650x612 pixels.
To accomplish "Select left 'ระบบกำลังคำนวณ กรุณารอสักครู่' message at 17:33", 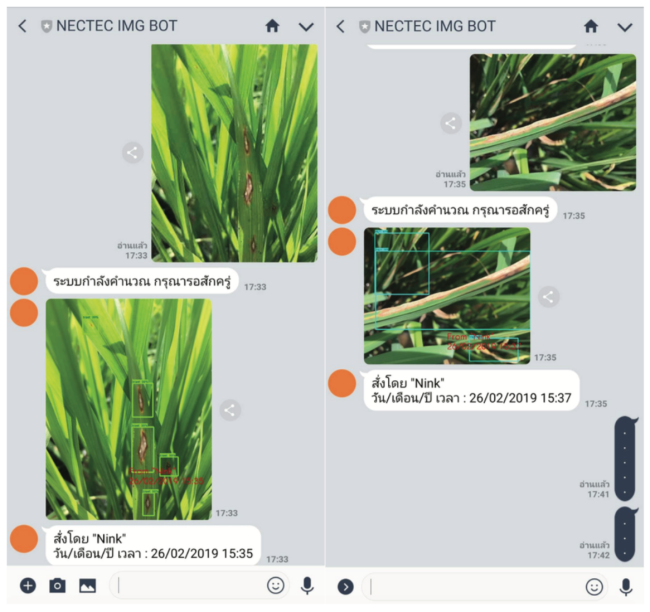I will tap(142, 281).
